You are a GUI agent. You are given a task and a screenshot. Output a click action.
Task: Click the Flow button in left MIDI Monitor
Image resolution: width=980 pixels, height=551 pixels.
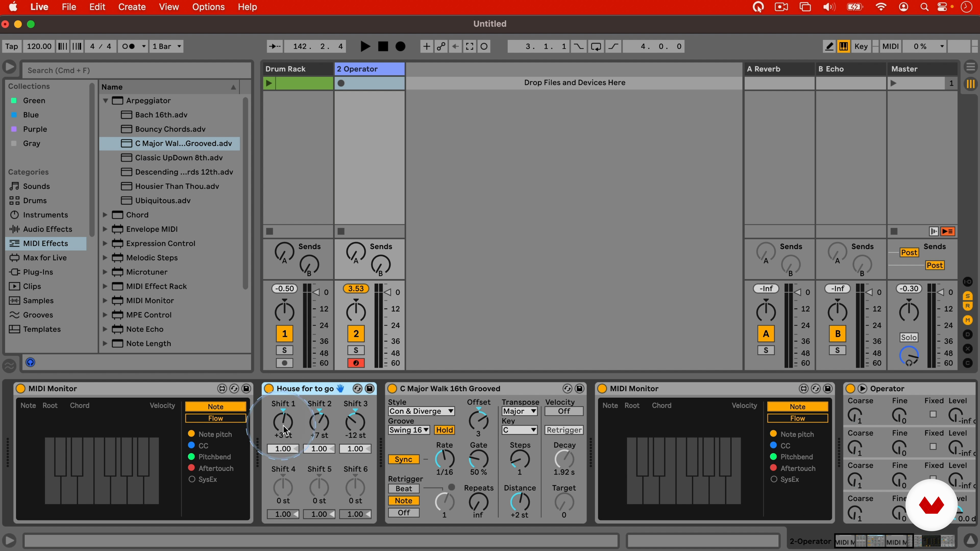[x=215, y=418]
